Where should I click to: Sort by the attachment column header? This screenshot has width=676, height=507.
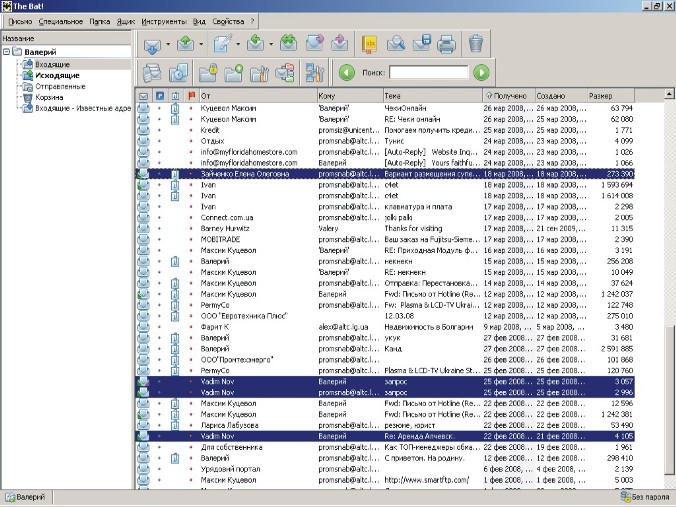point(175,96)
